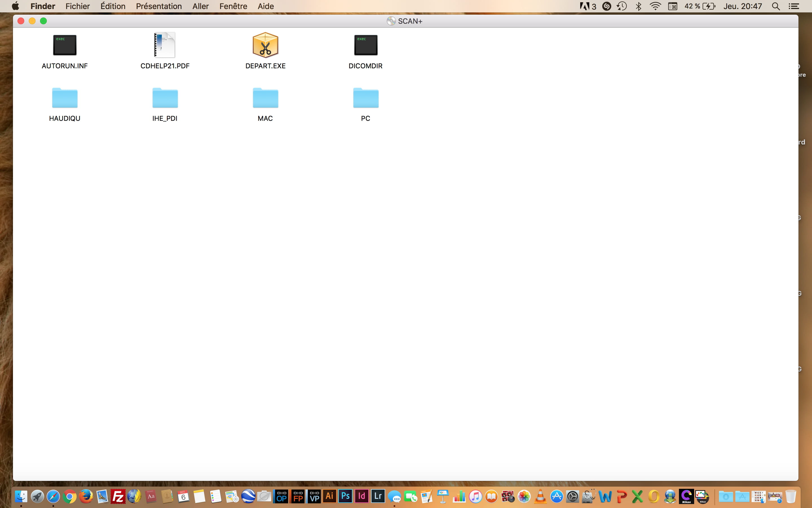
Task: Launch Adobe Illustrator from the Dock
Action: pyautogui.click(x=330, y=496)
